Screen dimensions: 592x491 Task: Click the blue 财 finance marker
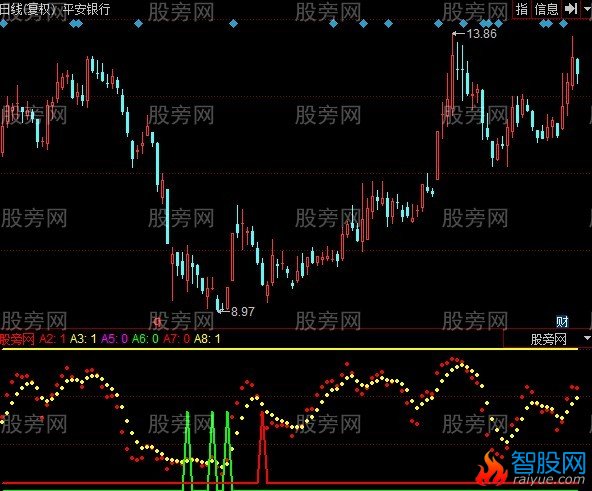(562, 322)
